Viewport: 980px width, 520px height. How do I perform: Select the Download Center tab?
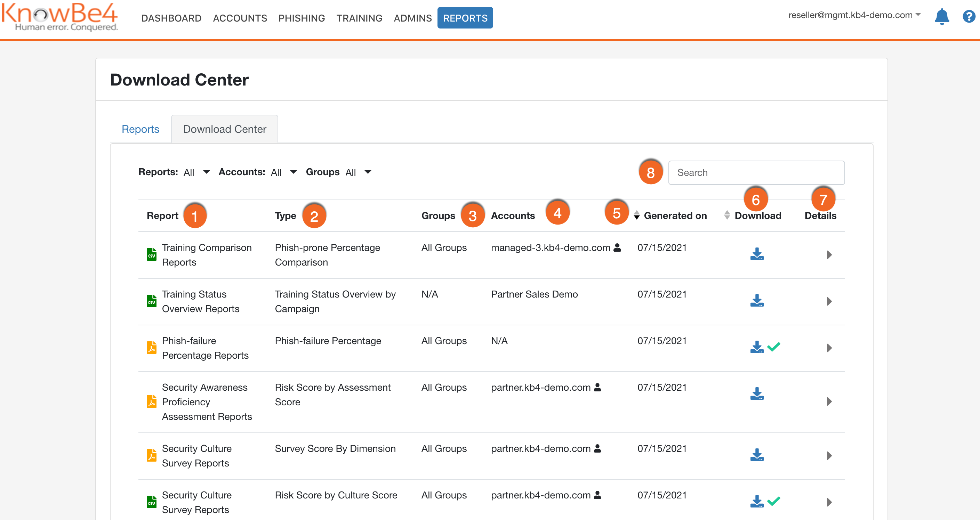coord(224,129)
